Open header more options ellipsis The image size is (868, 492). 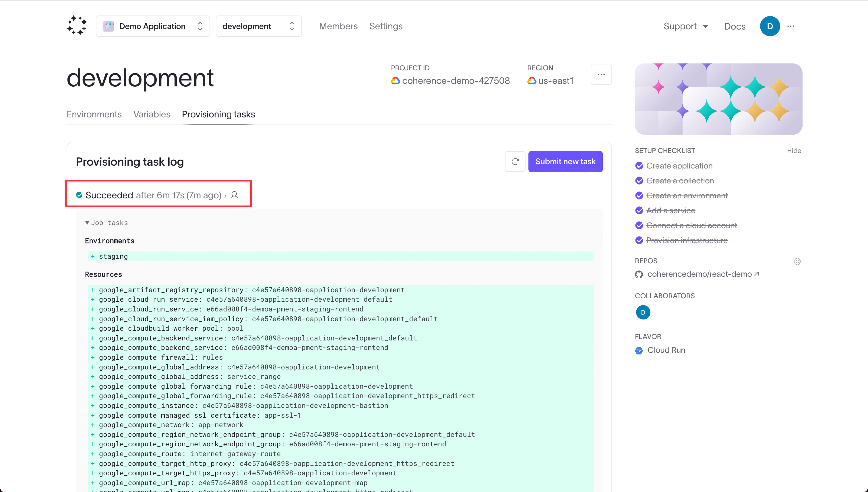point(790,26)
